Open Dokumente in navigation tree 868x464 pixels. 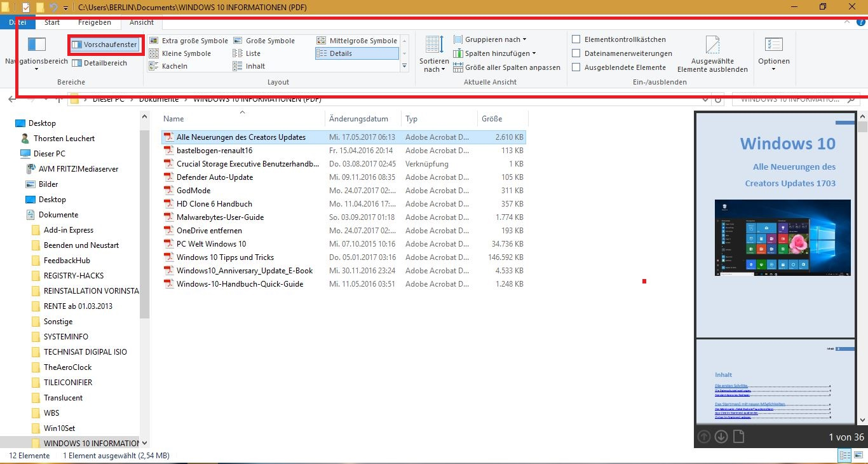pyautogui.click(x=58, y=215)
